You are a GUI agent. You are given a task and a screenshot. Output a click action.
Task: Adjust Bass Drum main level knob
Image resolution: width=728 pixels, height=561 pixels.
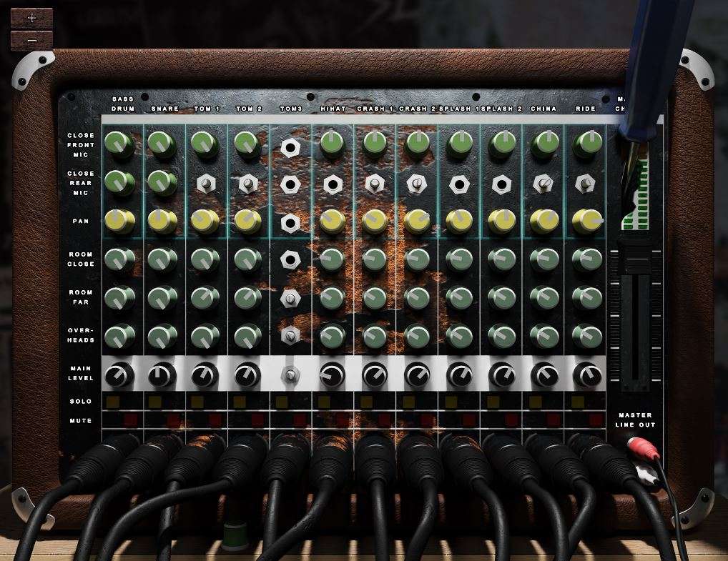click(x=119, y=375)
